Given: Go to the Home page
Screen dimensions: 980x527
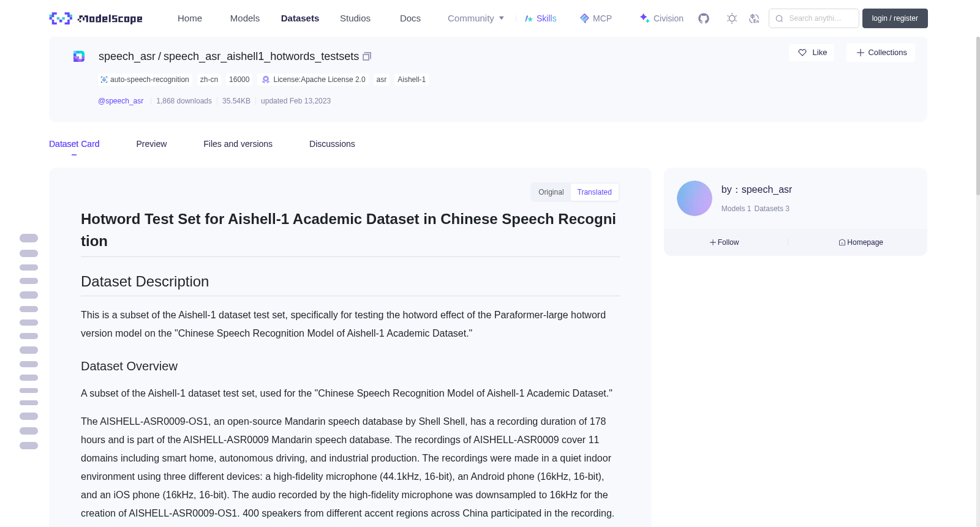Looking at the screenshot, I should pos(190,18).
